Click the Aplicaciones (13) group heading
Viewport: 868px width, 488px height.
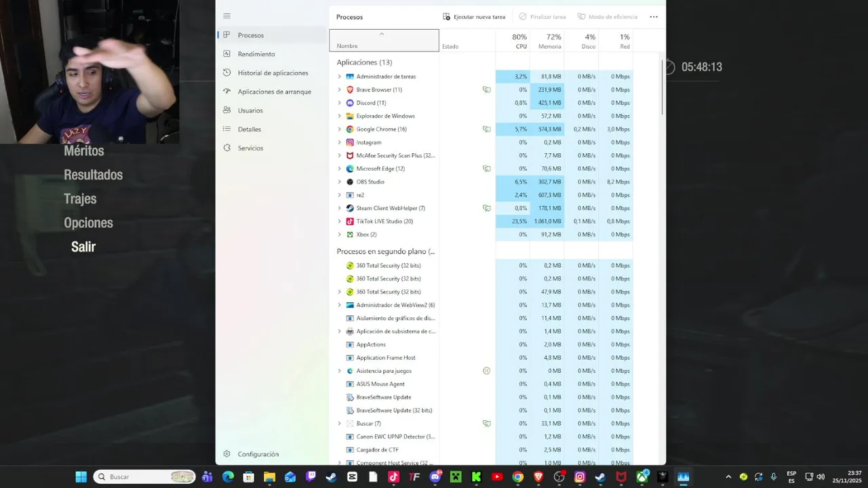[364, 62]
